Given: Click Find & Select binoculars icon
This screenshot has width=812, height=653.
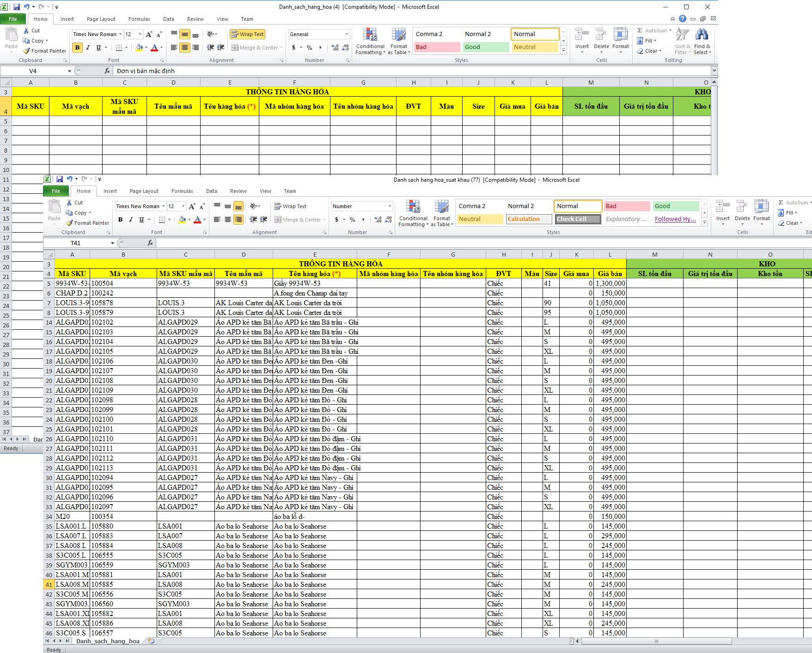Looking at the screenshot, I should tap(702, 35).
